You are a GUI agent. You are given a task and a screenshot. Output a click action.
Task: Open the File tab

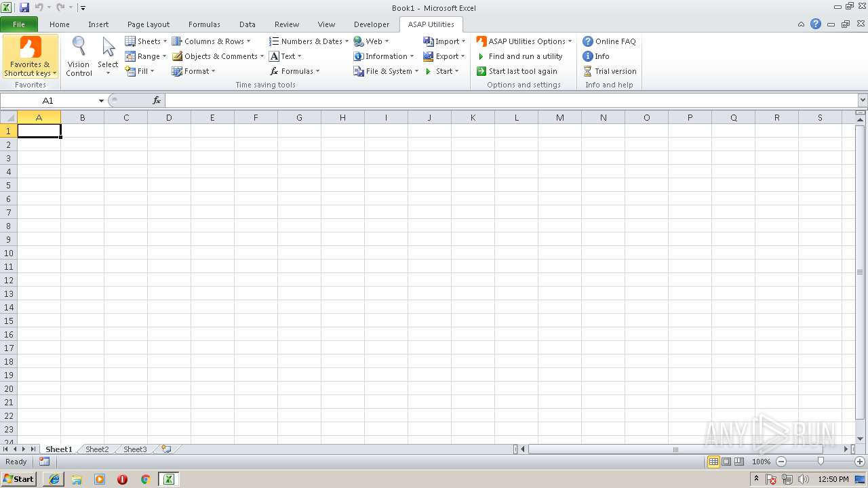click(19, 24)
